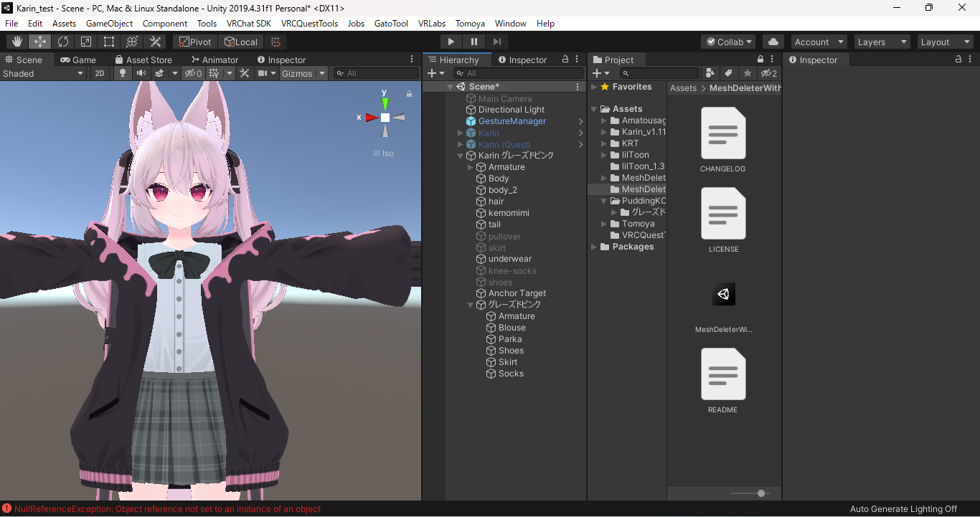Click the Iso projection label in scene gizmo
980x517 pixels.
[383, 153]
